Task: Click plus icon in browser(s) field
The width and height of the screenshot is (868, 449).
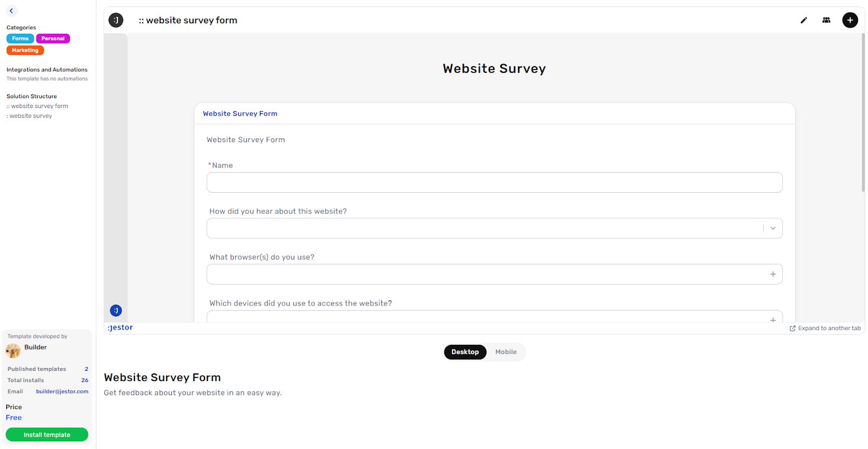Action: pyautogui.click(x=773, y=274)
